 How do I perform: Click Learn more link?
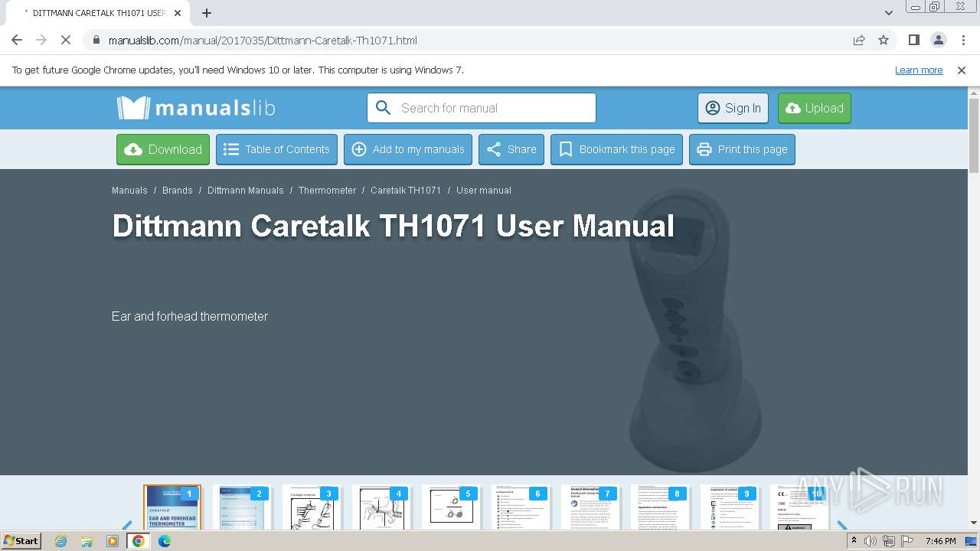[x=919, y=70]
